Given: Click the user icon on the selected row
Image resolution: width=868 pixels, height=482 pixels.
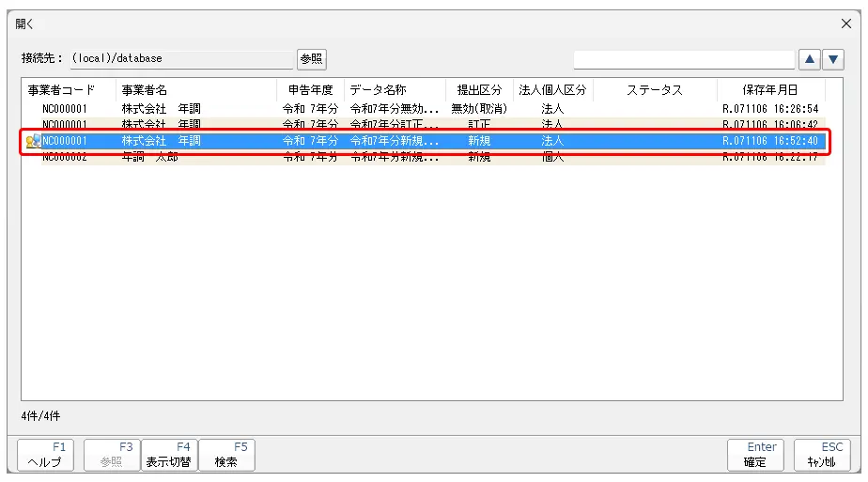Looking at the screenshot, I should click(33, 141).
